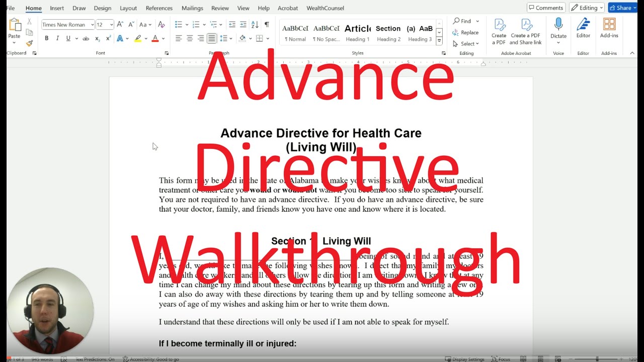
Task: Apply the Normal style
Action: tap(295, 33)
